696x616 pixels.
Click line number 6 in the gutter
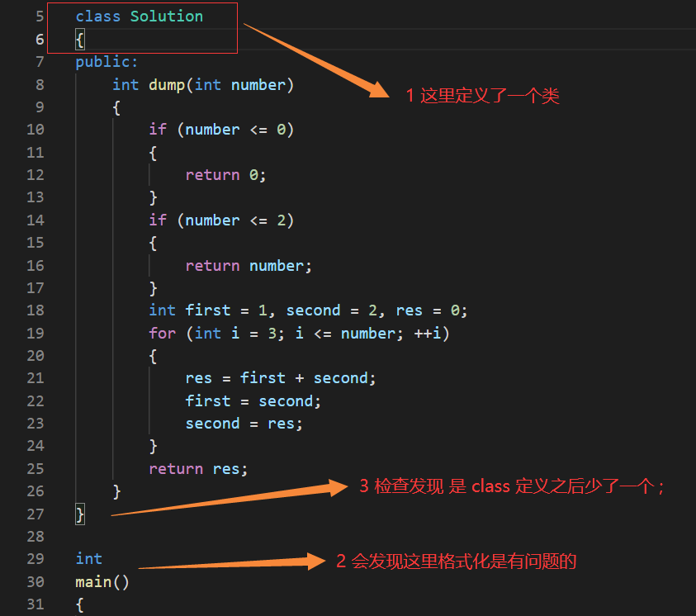coord(40,40)
